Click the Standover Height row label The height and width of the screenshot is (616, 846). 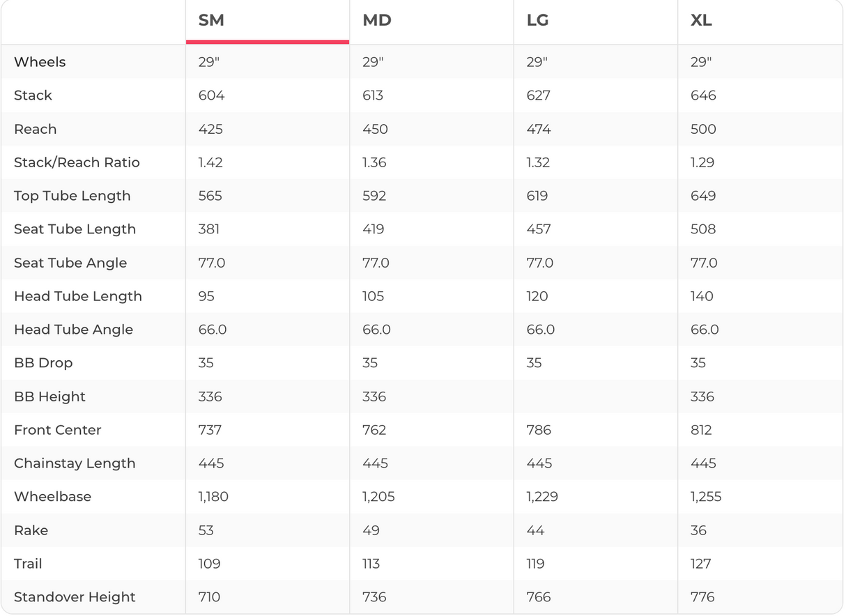pyautogui.click(x=75, y=597)
